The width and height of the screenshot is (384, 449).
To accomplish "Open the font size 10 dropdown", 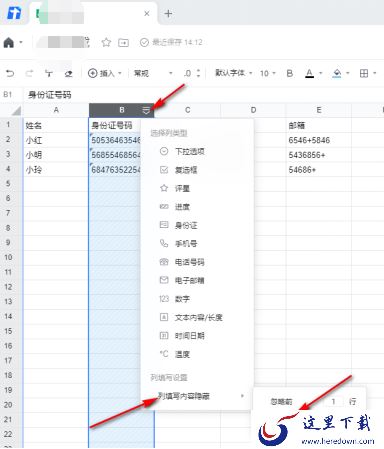I will point(268,73).
